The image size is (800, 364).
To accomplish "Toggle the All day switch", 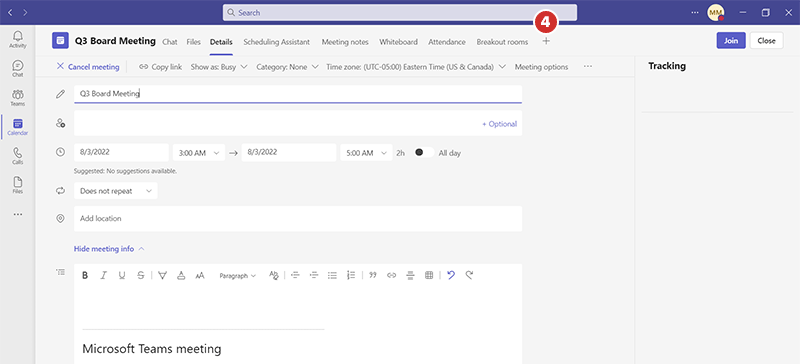I will click(x=423, y=153).
